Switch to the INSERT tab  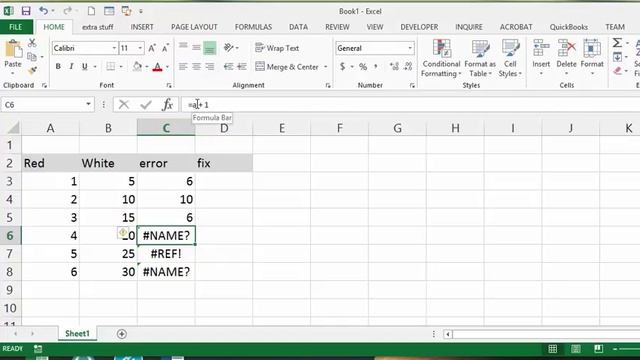[x=142, y=27]
